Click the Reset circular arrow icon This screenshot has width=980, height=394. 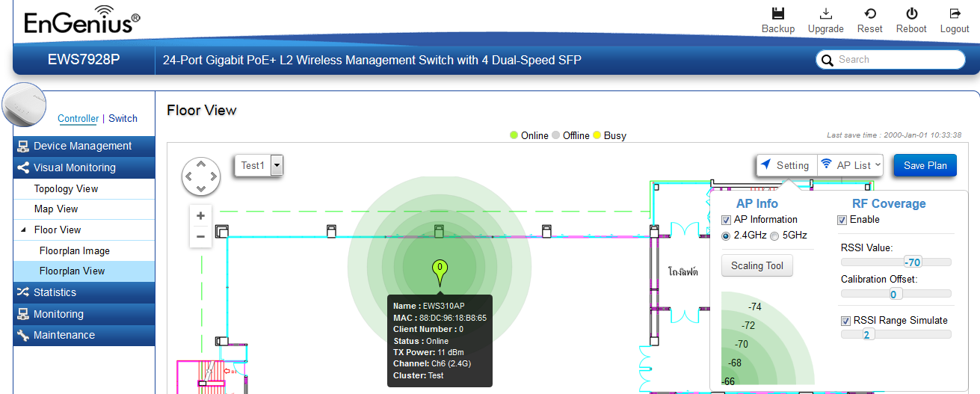(x=870, y=13)
